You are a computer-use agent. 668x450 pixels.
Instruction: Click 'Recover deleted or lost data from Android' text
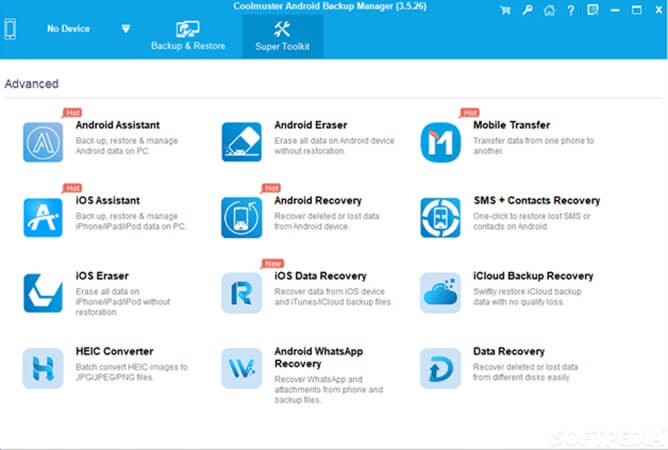click(x=327, y=221)
